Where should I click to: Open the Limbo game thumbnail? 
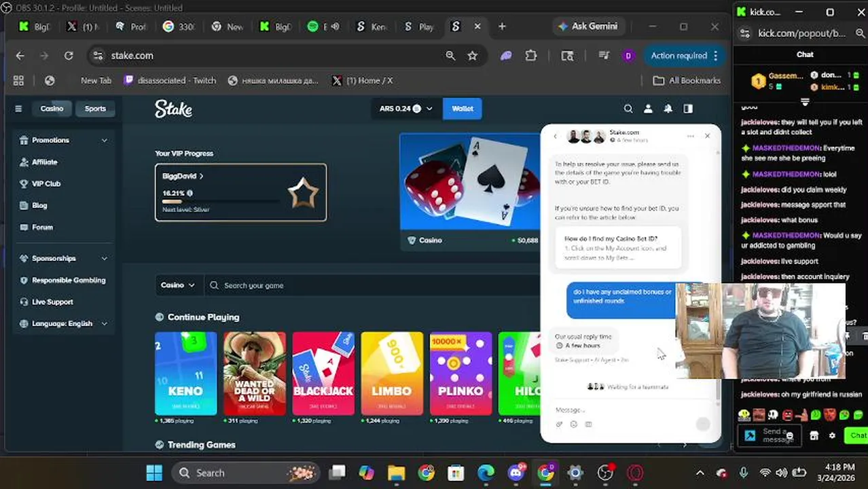pyautogui.click(x=392, y=373)
